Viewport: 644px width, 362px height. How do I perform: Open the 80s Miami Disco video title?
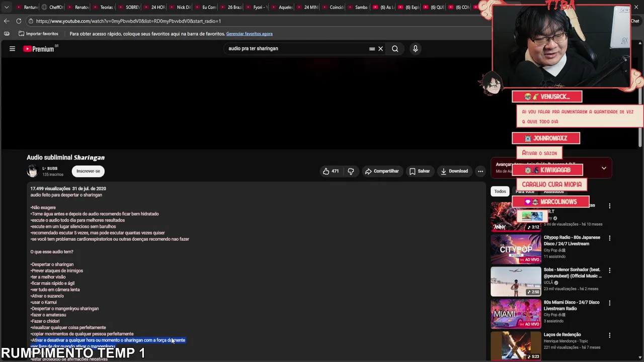572,305
